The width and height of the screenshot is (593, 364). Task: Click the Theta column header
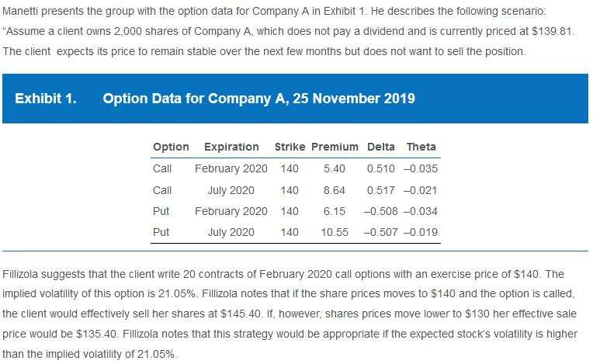click(x=421, y=147)
